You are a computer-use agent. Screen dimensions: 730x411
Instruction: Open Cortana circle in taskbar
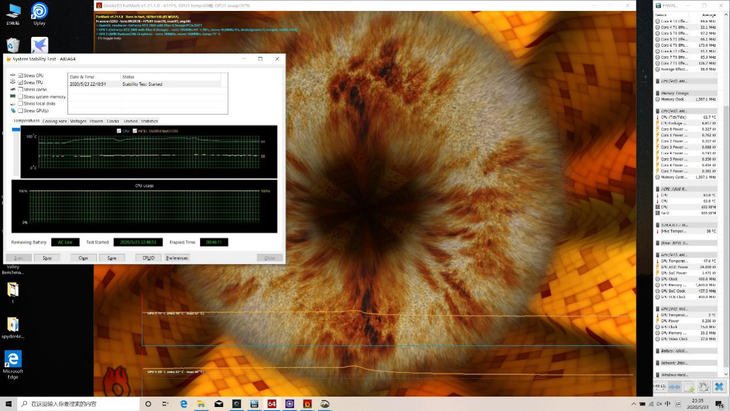click(149, 404)
